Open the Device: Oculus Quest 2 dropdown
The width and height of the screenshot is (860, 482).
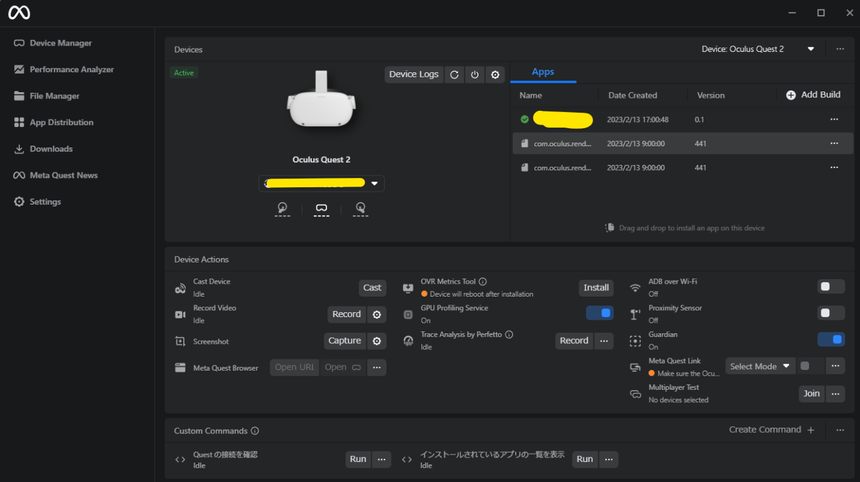pos(757,49)
